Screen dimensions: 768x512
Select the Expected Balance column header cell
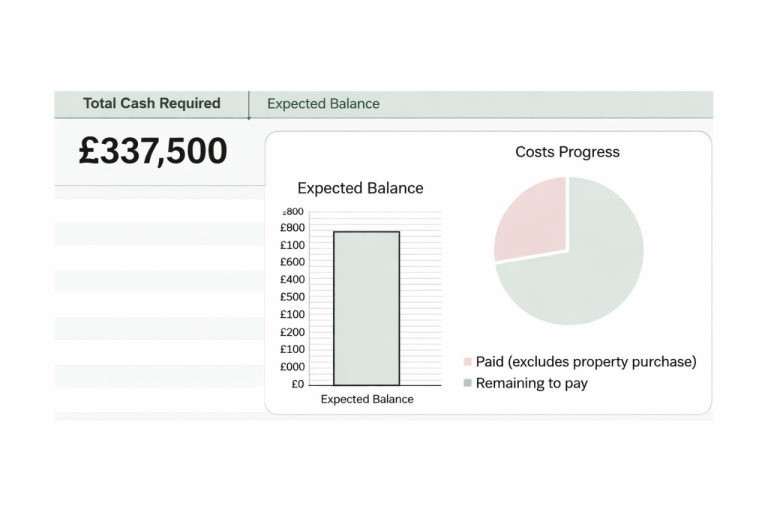click(x=323, y=104)
